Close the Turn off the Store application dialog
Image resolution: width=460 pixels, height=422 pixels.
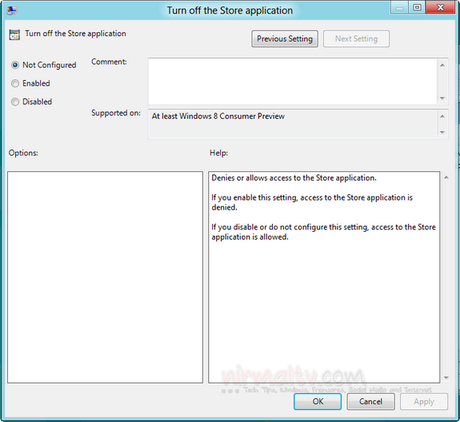tap(440, 8)
